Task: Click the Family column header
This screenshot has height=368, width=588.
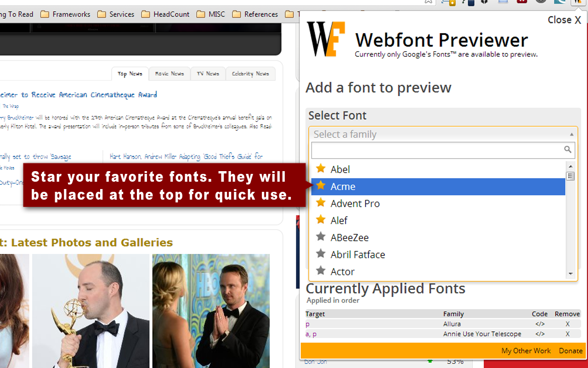Action: point(453,314)
